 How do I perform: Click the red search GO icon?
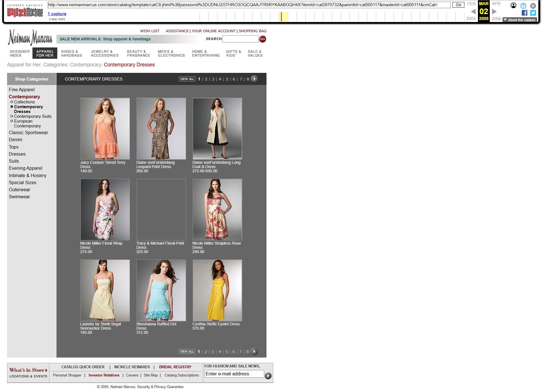pyautogui.click(x=263, y=39)
